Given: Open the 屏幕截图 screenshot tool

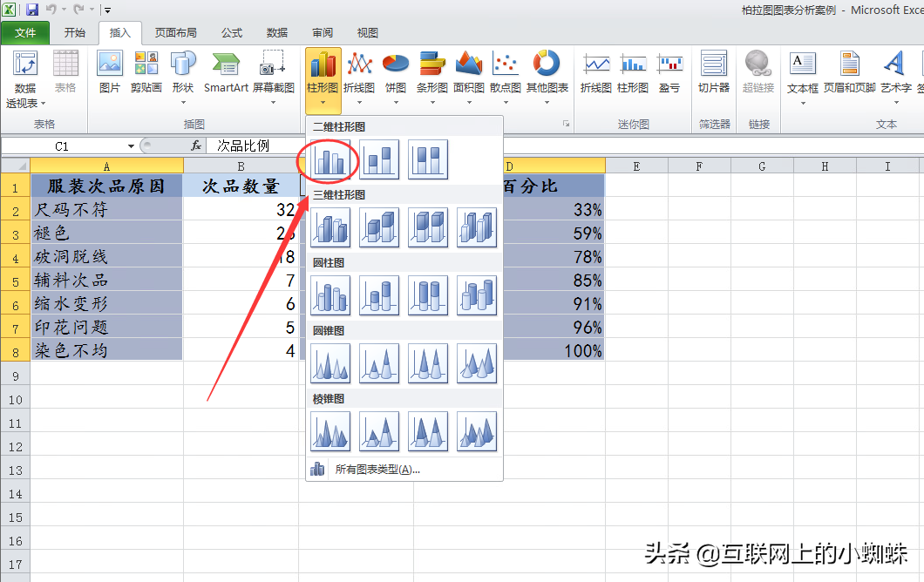Looking at the screenshot, I should tap(273, 78).
